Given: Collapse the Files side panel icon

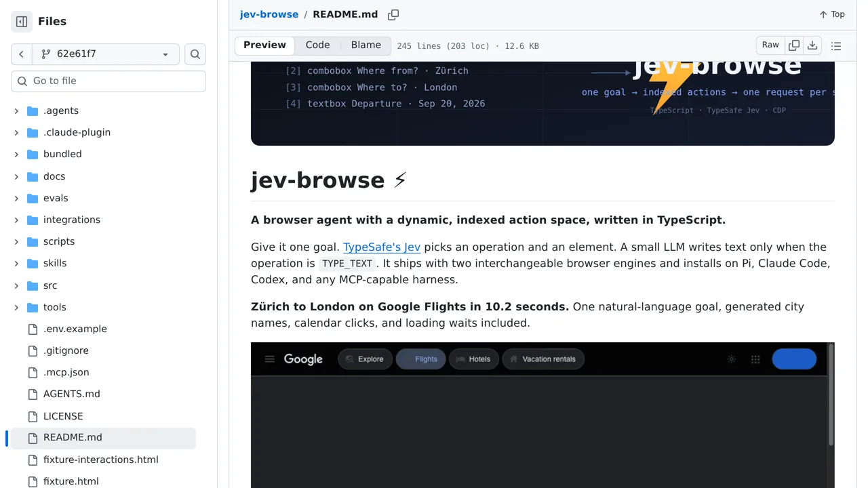Looking at the screenshot, I should (22, 22).
